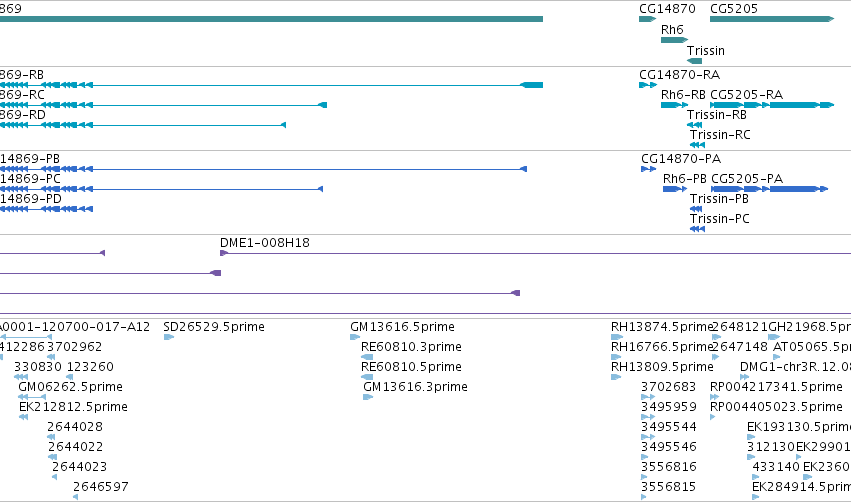Select EST RH13809.5prime
This screenshot has width=851, height=502.
pyautogui.click(x=616, y=377)
